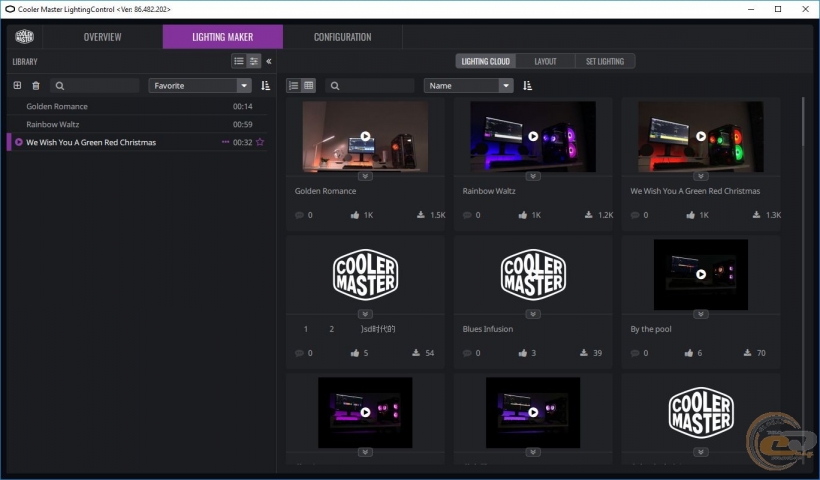This screenshot has width=820, height=480.
Task: Switch to the Overview tab
Action: coord(103,37)
